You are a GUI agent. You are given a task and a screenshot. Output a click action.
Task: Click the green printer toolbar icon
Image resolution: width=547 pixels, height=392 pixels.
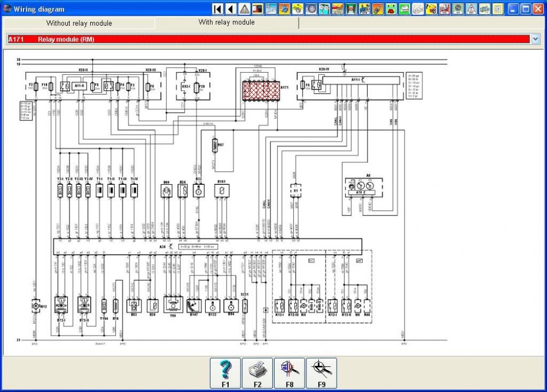(405, 9)
